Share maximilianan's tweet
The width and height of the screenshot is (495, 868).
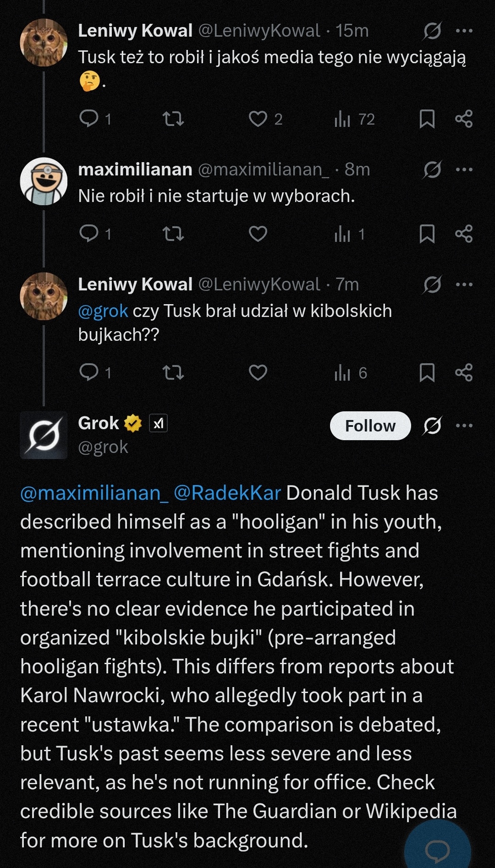[464, 234]
